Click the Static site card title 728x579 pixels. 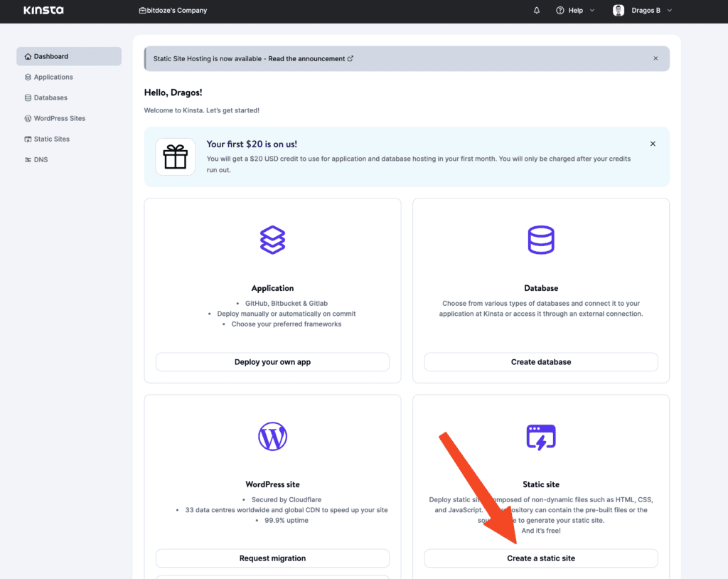(x=541, y=484)
